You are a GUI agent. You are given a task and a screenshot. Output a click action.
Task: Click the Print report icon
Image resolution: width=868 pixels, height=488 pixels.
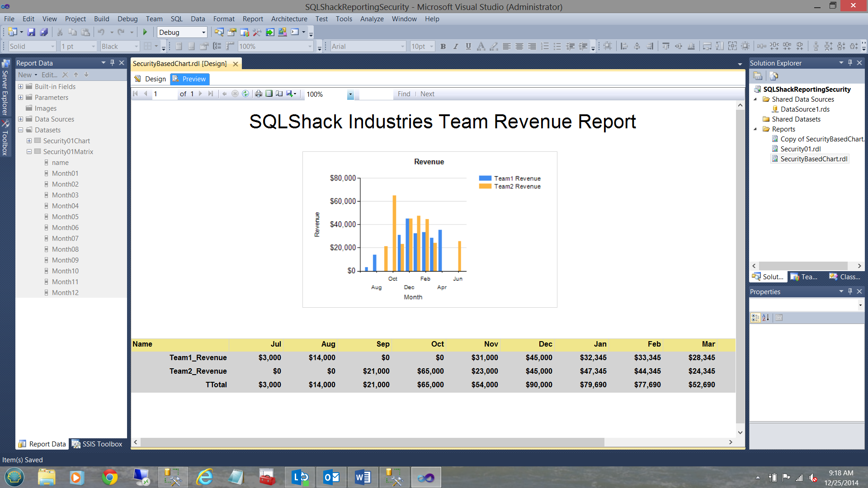coord(259,94)
